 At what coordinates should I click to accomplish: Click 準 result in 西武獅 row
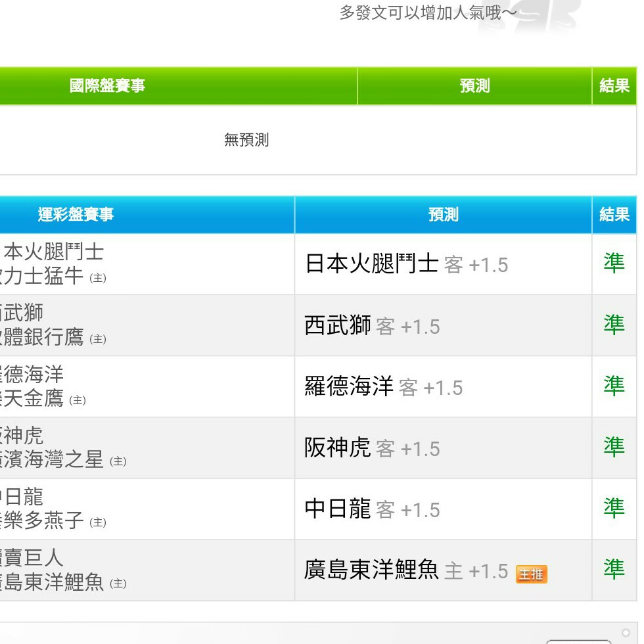click(x=614, y=325)
